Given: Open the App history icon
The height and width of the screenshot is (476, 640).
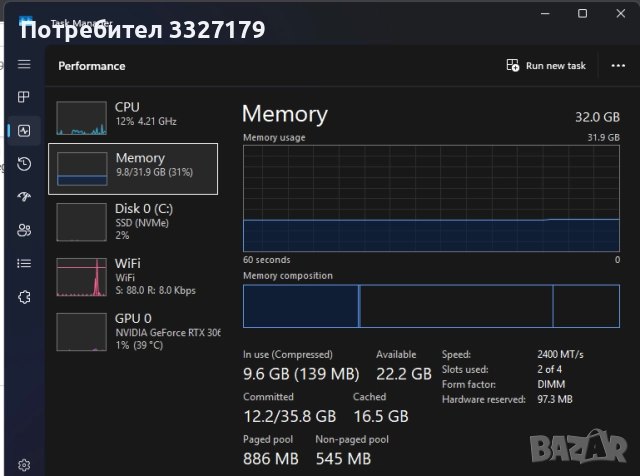Looking at the screenshot, I should pyautogui.click(x=24, y=164).
